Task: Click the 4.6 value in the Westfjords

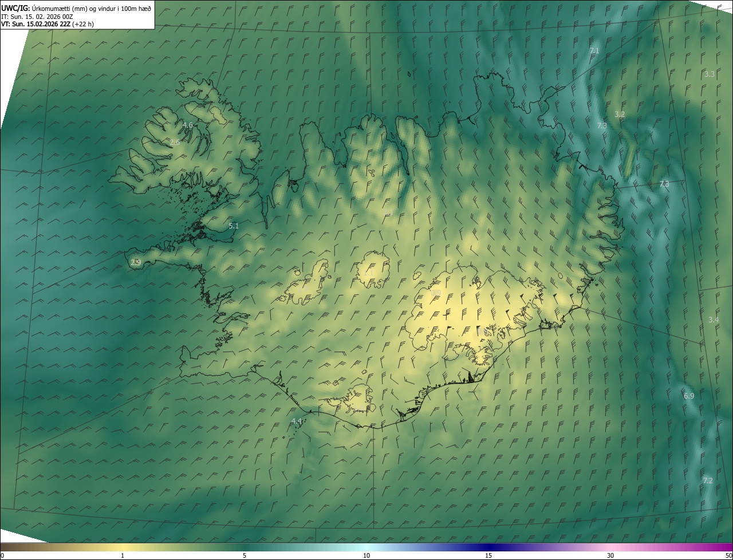Action: [188, 125]
